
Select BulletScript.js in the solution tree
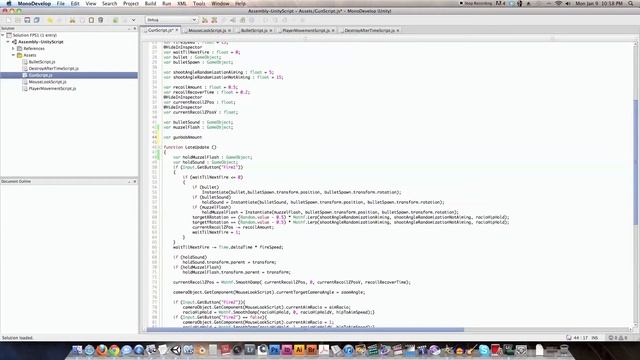(42, 62)
